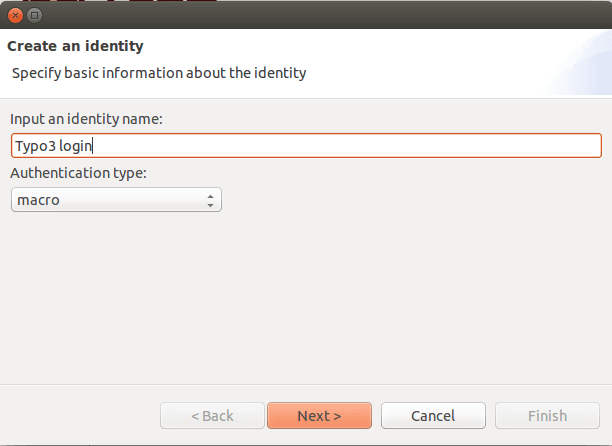This screenshot has width=612, height=446.
Task: Click the dark window title bar
Action: tap(312, 15)
